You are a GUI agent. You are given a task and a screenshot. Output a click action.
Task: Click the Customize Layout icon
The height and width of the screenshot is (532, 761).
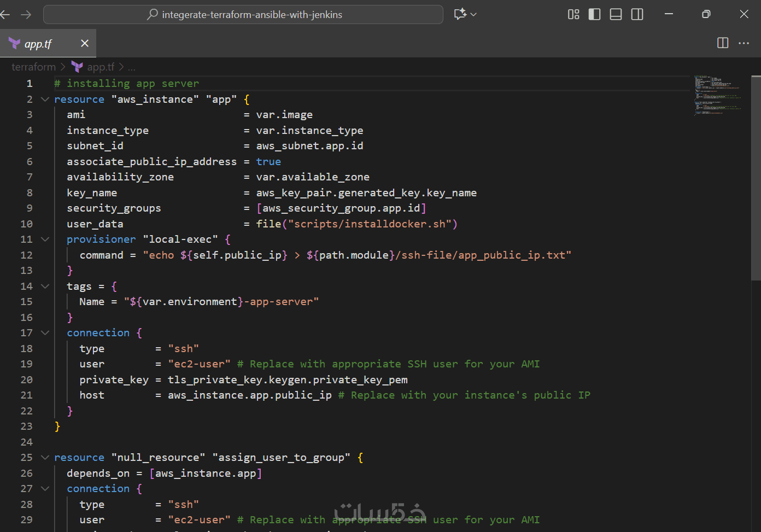573,14
